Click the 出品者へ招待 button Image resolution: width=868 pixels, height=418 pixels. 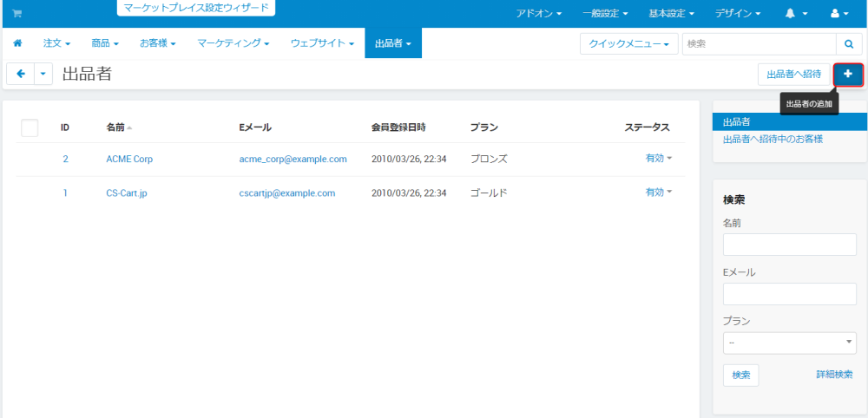point(793,75)
